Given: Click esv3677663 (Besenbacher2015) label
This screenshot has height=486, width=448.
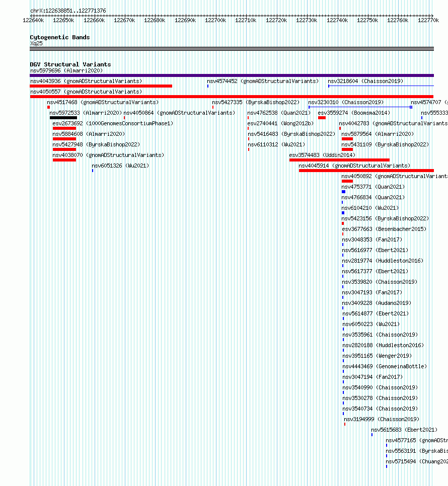Looking at the screenshot, I should [384, 229].
